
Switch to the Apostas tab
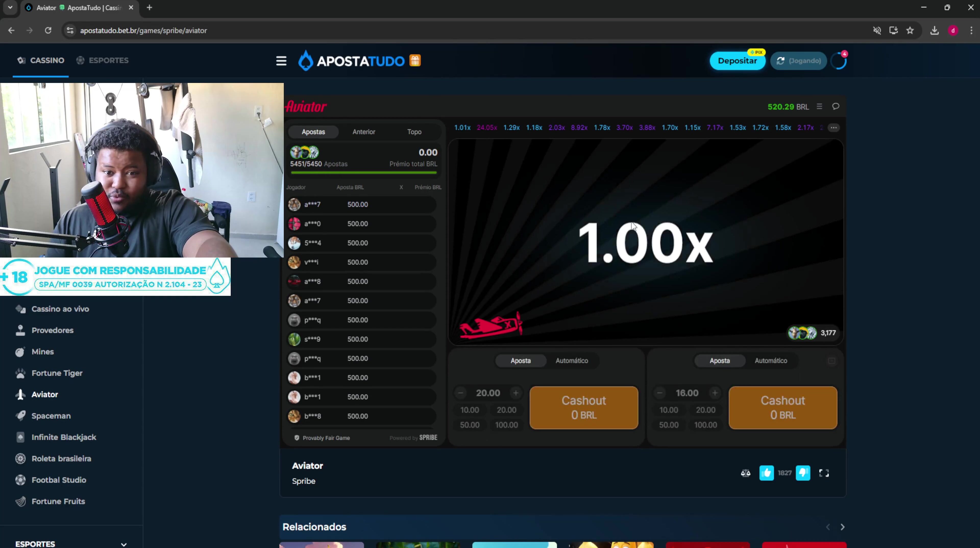(x=313, y=132)
